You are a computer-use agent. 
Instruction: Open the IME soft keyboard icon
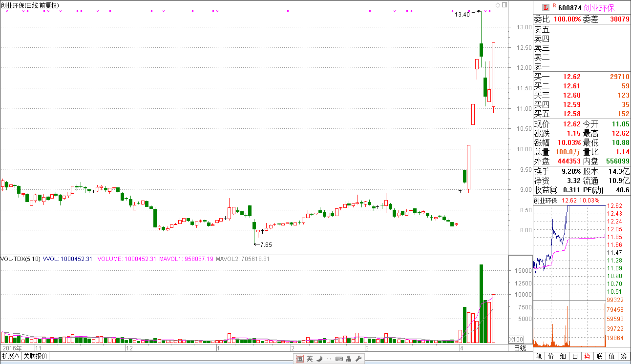pos(339,359)
